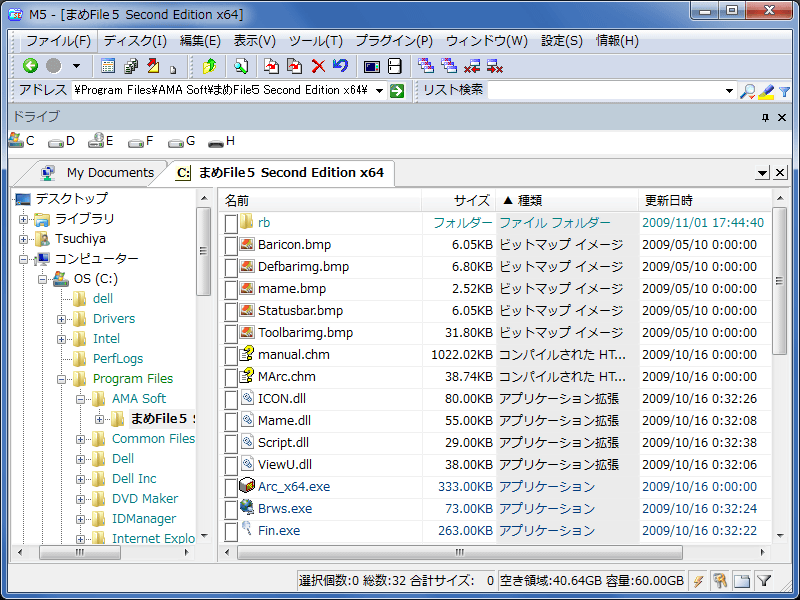Expand the ライブラリ tree node
The image size is (800, 600).
pos(23,219)
